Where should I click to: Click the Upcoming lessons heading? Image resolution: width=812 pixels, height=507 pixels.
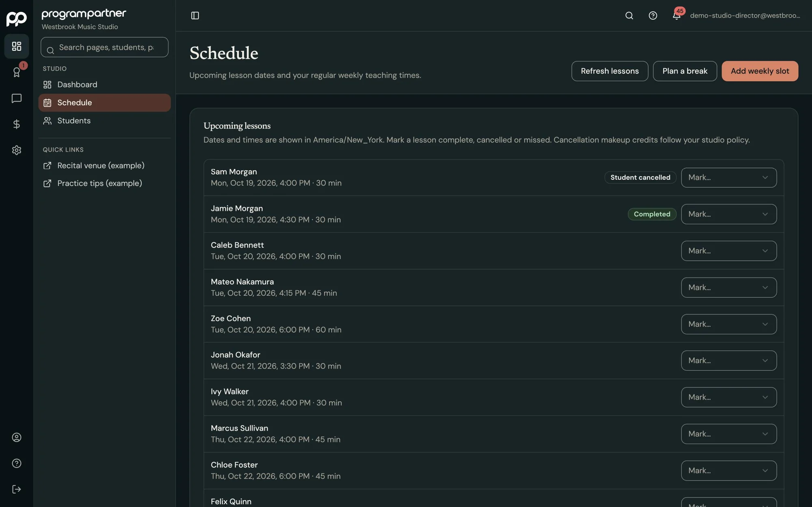click(237, 126)
